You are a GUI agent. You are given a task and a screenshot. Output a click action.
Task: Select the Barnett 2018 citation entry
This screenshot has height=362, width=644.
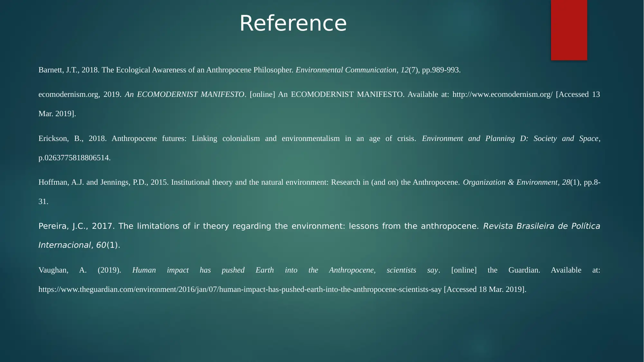click(x=249, y=70)
